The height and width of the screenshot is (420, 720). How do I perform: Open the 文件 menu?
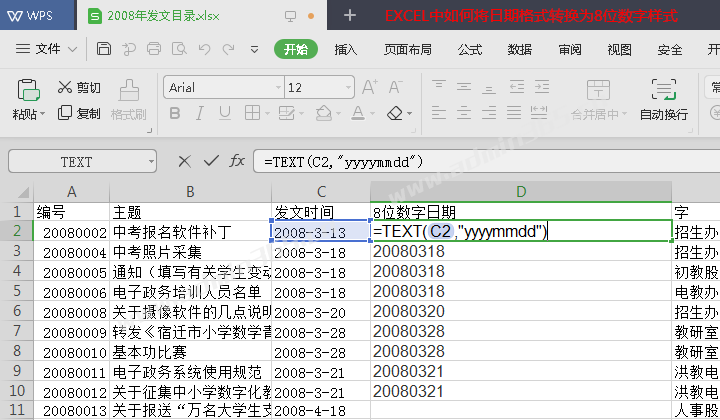45,49
